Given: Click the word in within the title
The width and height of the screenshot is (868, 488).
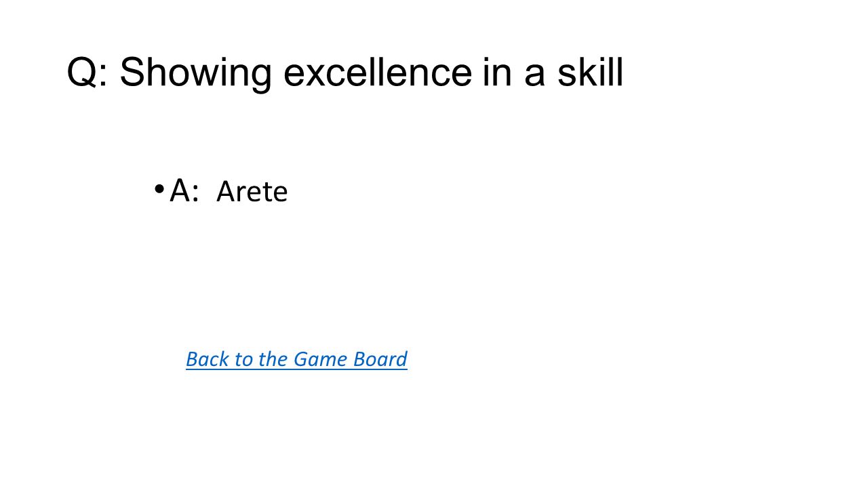Looking at the screenshot, I should click(x=498, y=72).
